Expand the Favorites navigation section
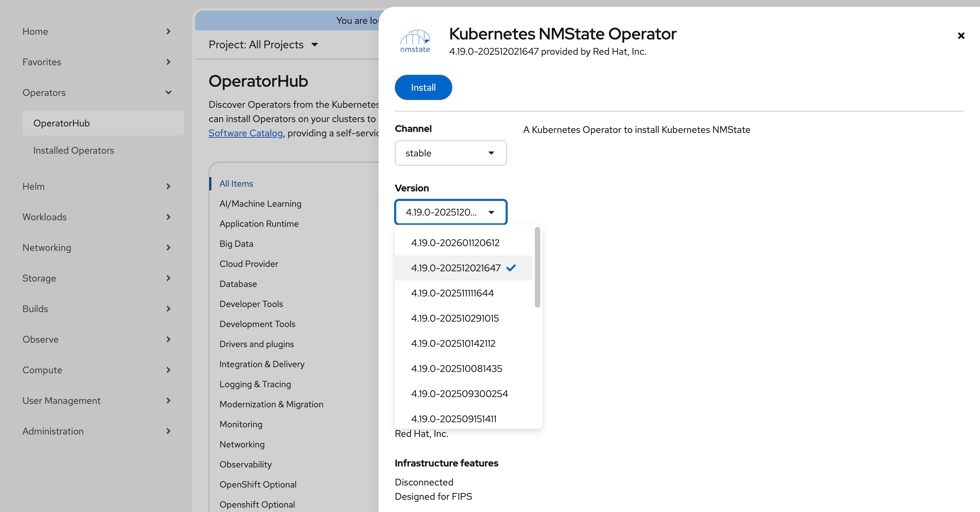The image size is (980, 512). (x=98, y=62)
